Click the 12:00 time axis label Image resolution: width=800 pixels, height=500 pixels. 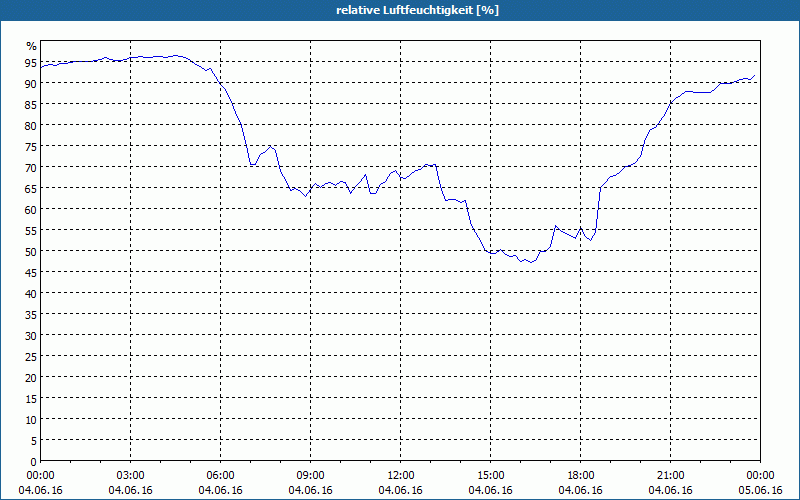[x=401, y=476]
